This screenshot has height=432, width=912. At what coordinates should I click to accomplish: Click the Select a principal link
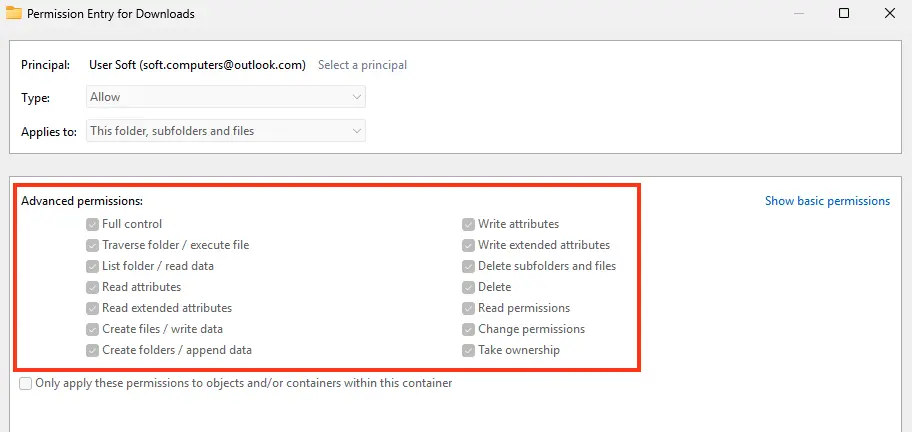(x=362, y=65)
